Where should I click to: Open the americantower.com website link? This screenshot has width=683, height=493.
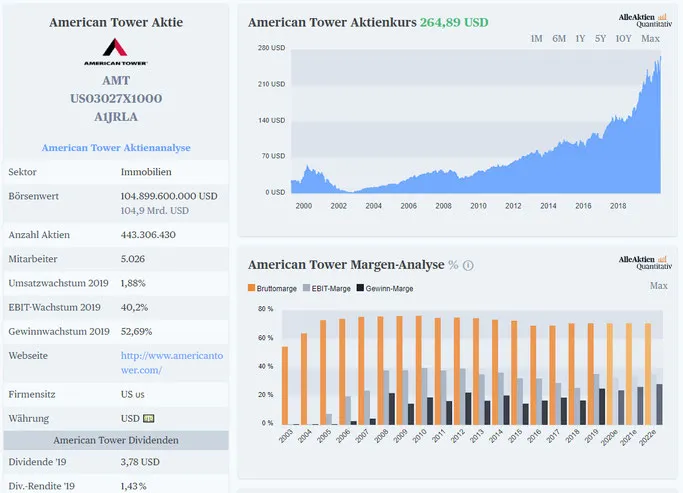tap(172, 363)
